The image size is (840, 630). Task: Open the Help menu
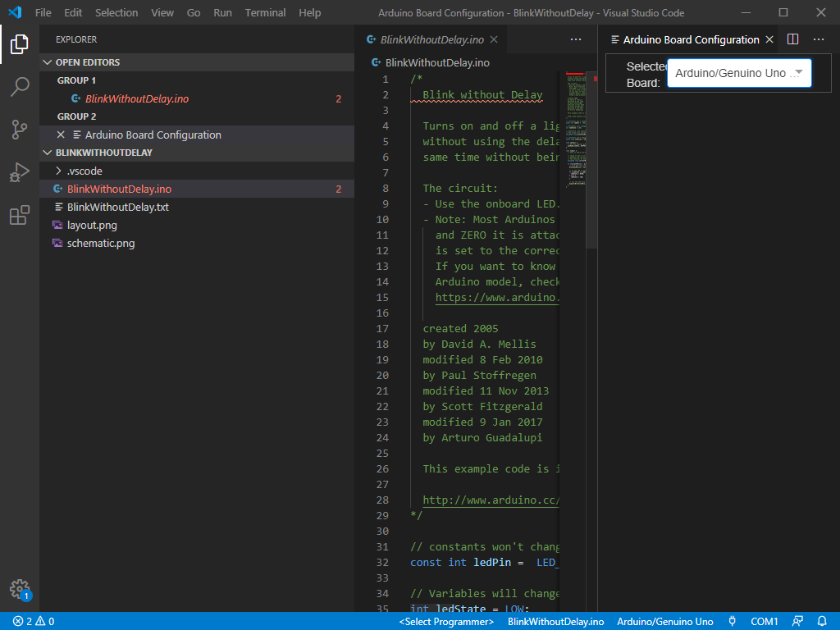tap(309, 12)
